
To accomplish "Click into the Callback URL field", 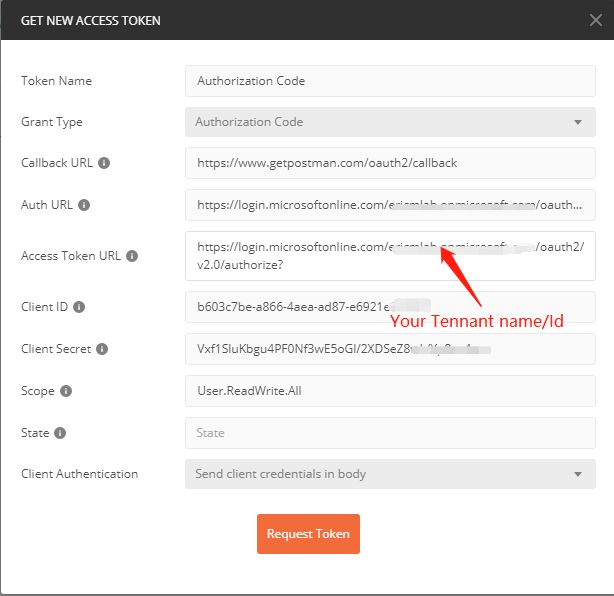I will tap(390, 163).
